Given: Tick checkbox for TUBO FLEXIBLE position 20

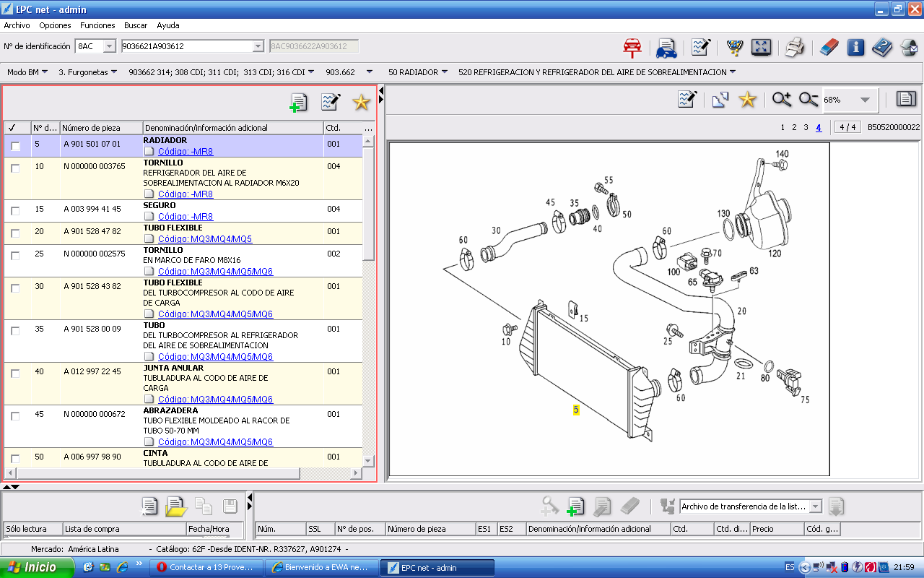Looking at the screenshot, I should point(15,233).
